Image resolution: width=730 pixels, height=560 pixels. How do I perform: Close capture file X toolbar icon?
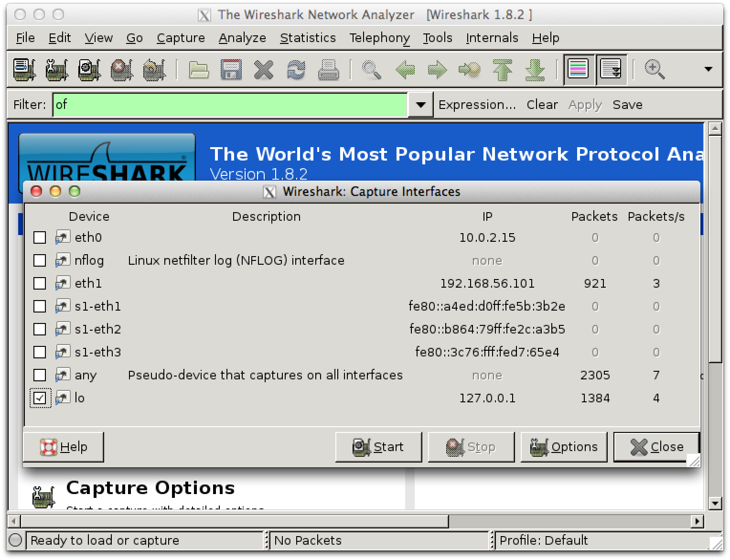point(263,70)
